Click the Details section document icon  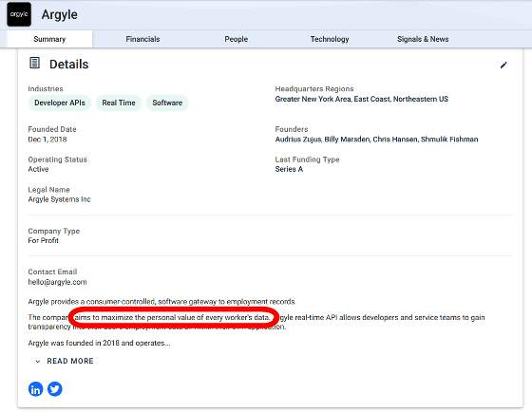pos(34,63)
